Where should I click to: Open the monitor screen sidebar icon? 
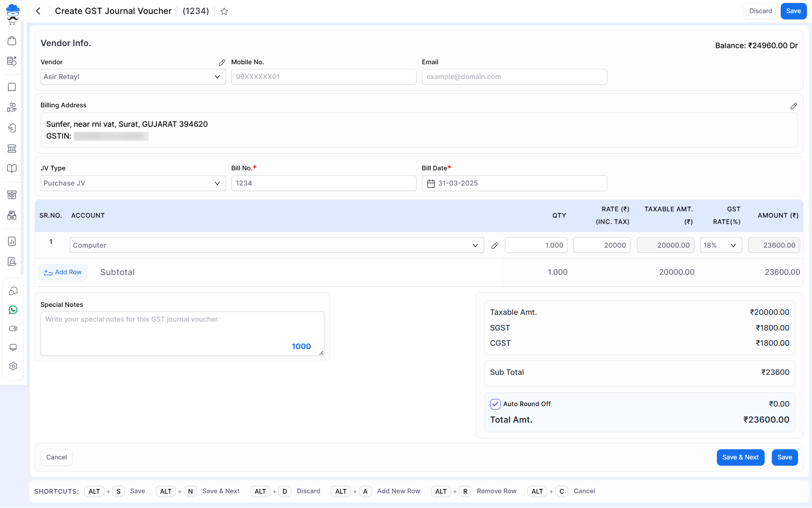13,347
